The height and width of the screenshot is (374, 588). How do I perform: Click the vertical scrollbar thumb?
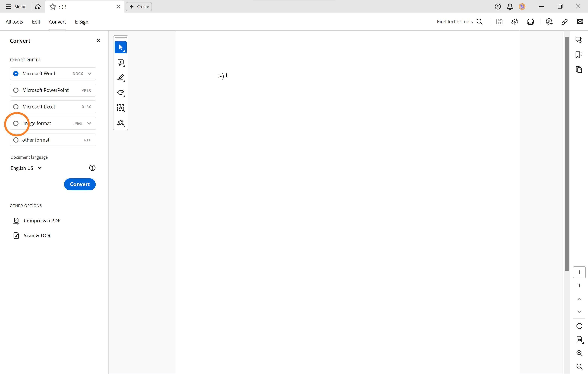tap(567, 154)
